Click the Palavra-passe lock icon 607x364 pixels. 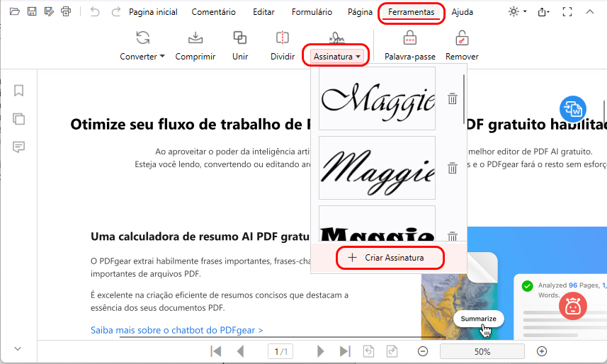pos(409,39)
